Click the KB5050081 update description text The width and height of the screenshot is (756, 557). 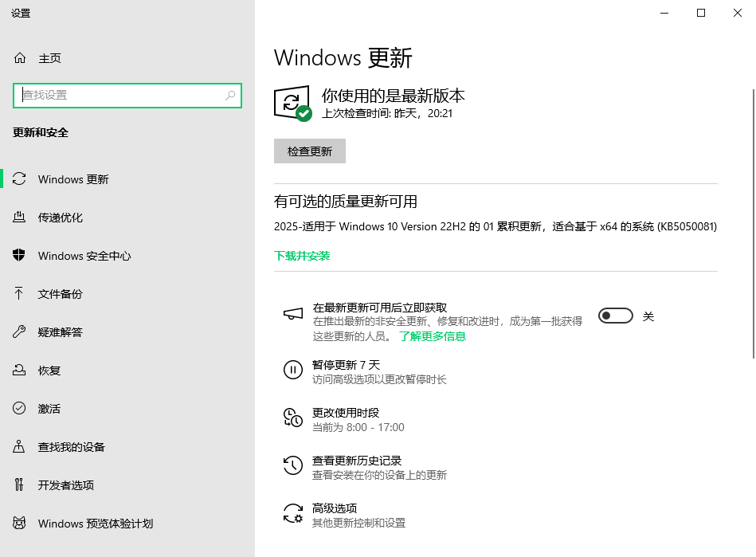pos(496,226)
